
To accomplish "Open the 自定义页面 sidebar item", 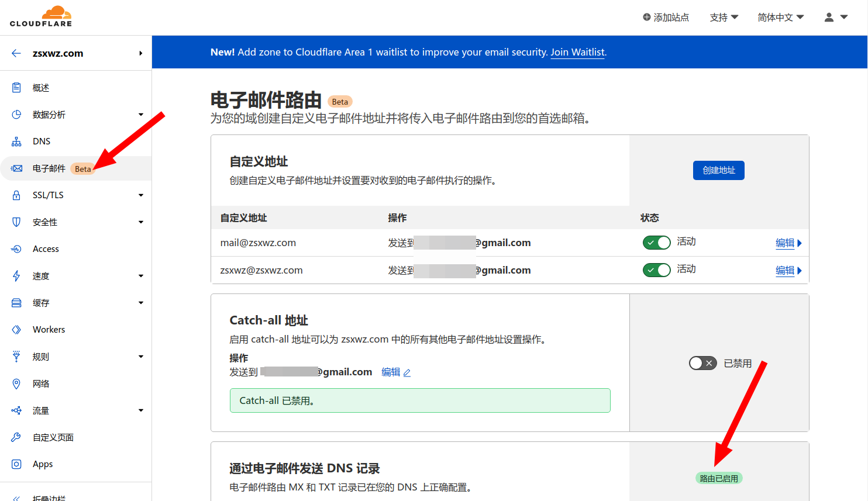I will (x=76, y=437).
